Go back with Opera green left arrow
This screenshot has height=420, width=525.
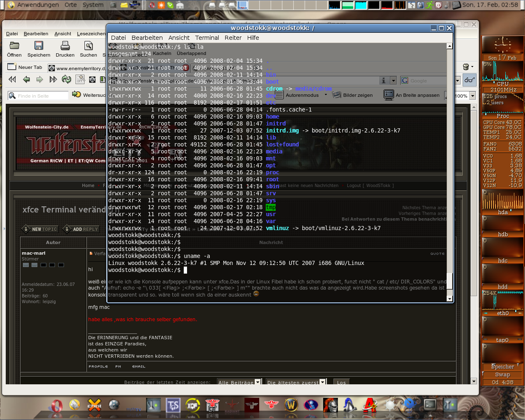point(26,79)
